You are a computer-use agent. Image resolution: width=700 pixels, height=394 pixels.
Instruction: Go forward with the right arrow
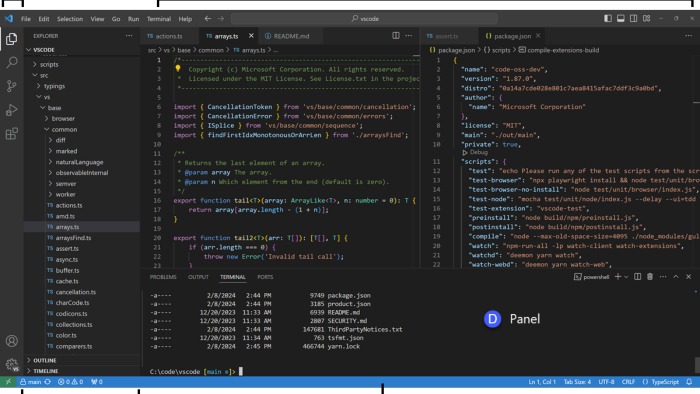(221, 18)
